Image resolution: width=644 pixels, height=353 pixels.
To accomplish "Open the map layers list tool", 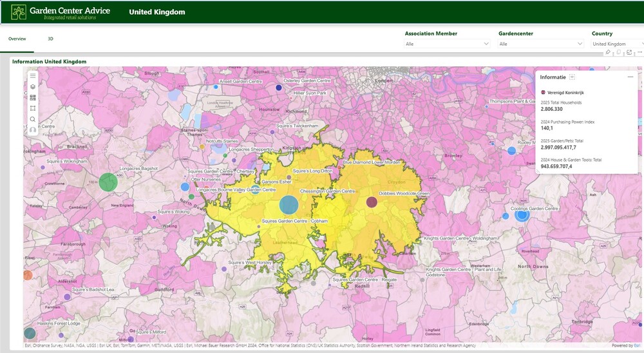I will coord(33,87).
